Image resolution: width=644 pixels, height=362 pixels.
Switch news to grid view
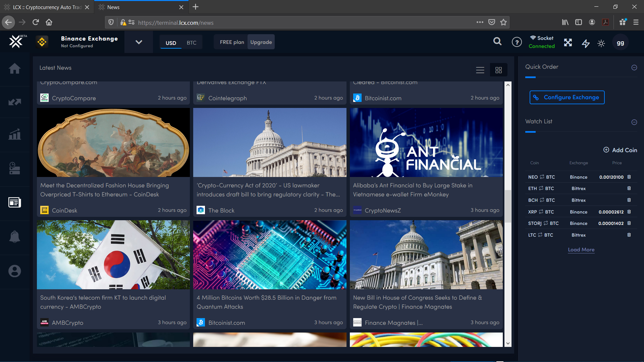pyautogui.click(x=498, y=70)
